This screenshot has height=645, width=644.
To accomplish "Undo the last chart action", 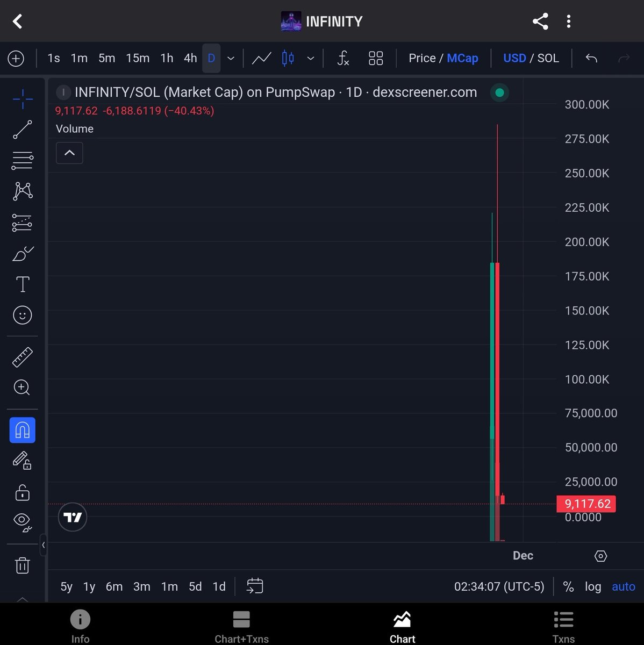I will click(x=591, y=58).
